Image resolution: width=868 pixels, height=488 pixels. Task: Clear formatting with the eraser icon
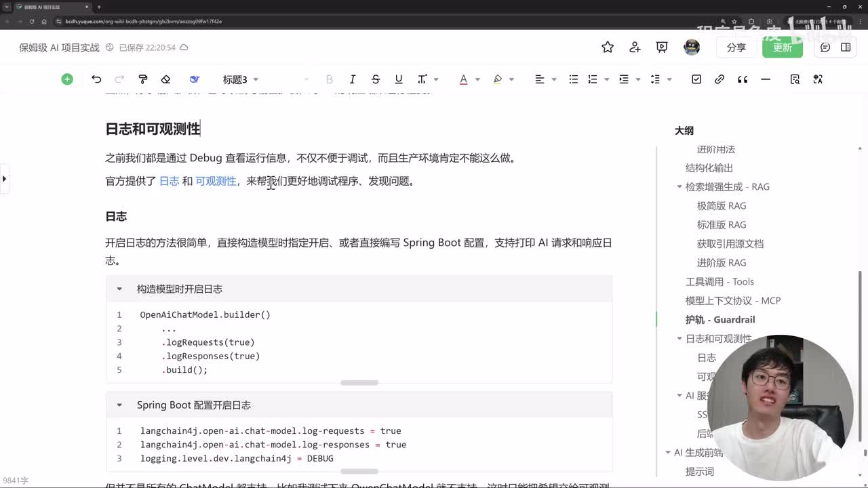[165, 79]
